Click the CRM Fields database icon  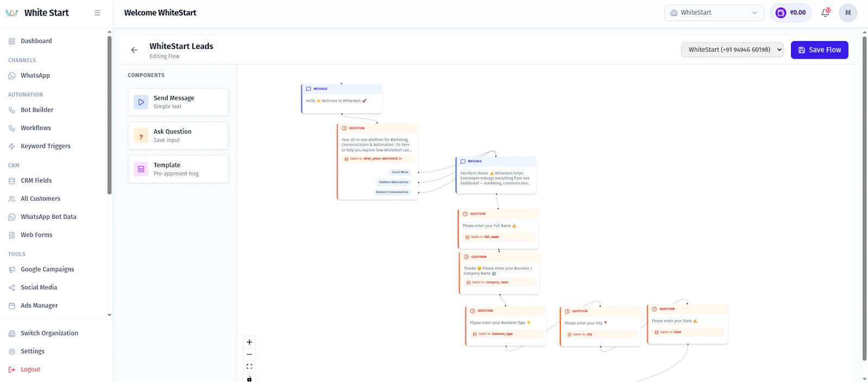coord(12,181)
